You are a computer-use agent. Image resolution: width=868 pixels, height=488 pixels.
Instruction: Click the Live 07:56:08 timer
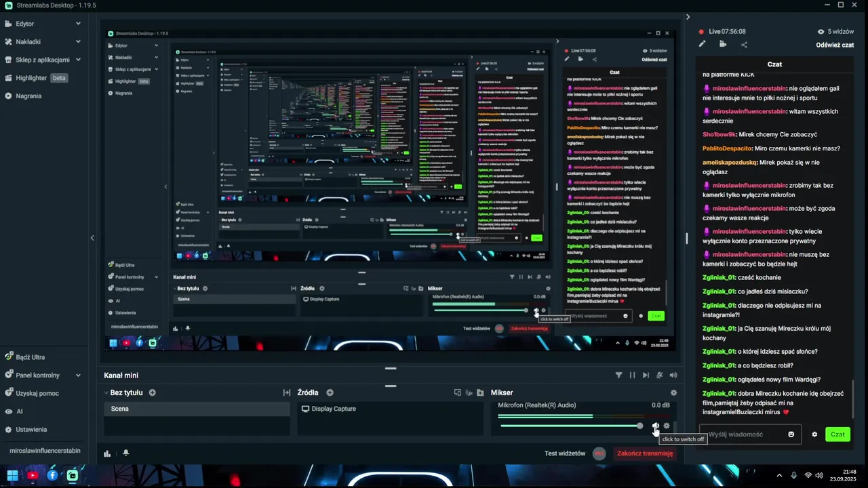coord(727,32)
